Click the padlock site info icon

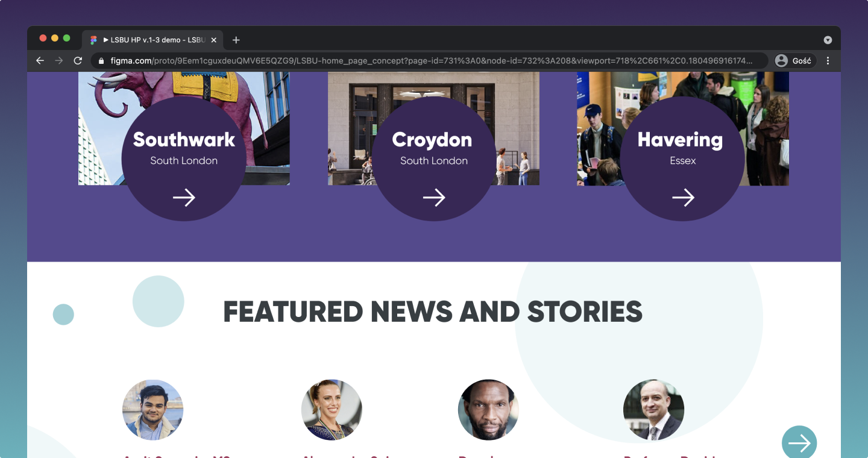(101, 61)
